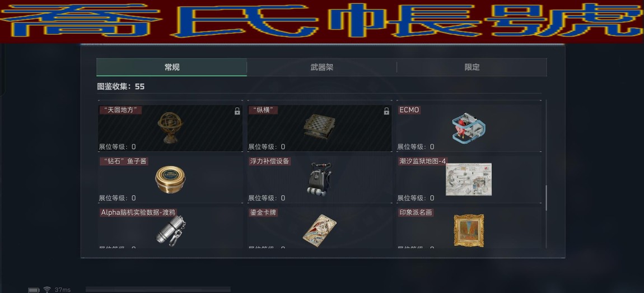Click the ECMO name label
This screenshot has width=644, height=293.
tap(409, 110)
